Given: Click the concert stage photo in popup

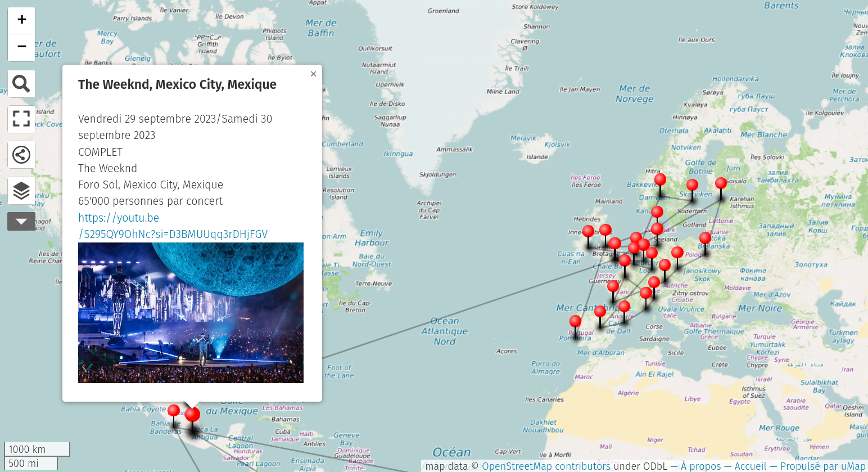Looking at the screenshot, I should pyautogui.click(x=191, y=313).
